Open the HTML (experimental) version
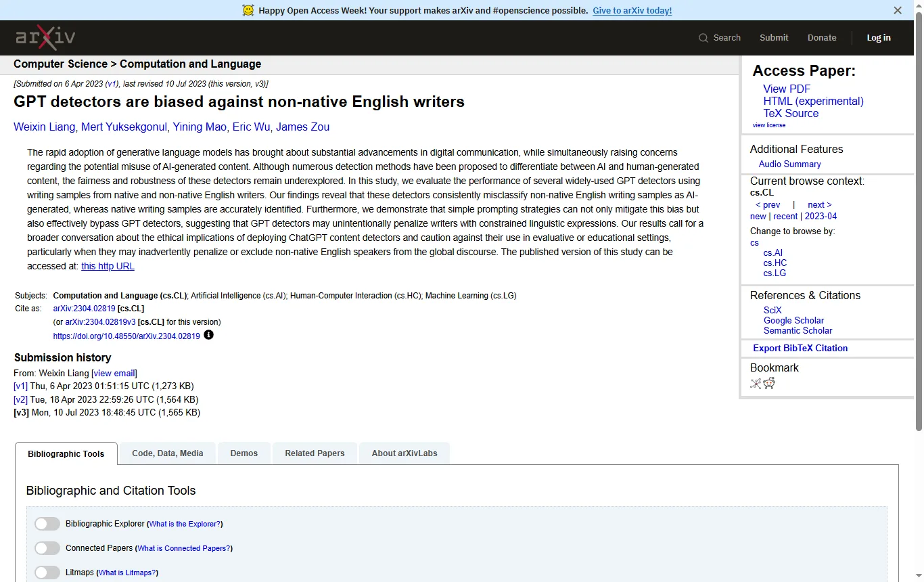 point(814,101)
